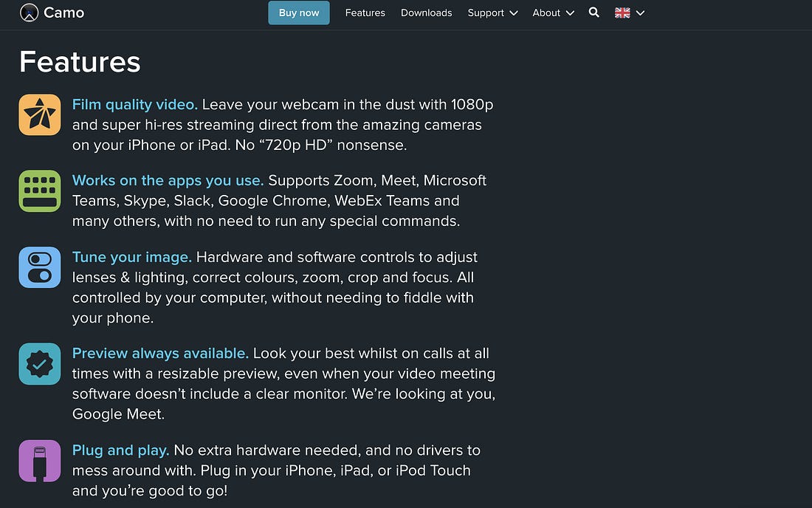Click the 'Tune your image.' heading
812x508 pixels.
coord(132,257)
